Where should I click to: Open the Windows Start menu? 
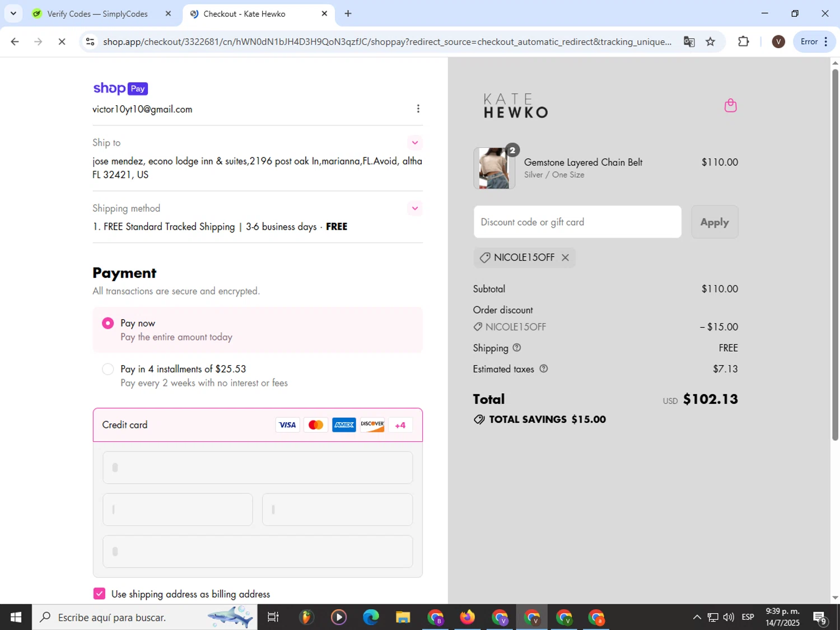point(16,617)
